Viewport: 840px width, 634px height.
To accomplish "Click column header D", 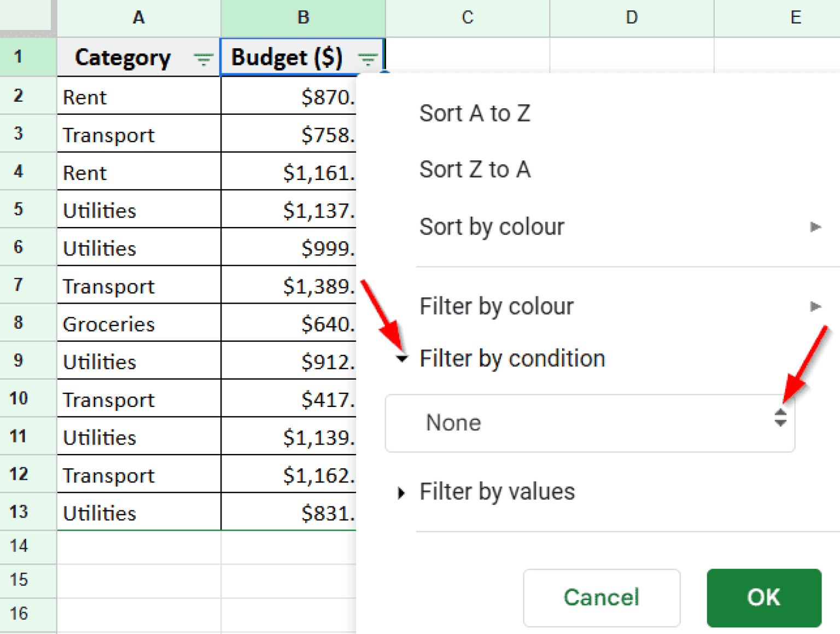I will coord(631,17).
